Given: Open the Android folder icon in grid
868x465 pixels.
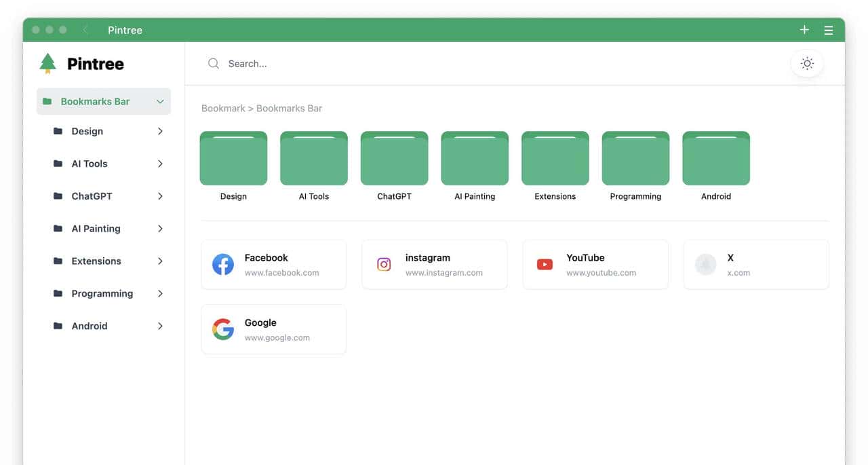Looking at the screenshot, I should [715, 159].
